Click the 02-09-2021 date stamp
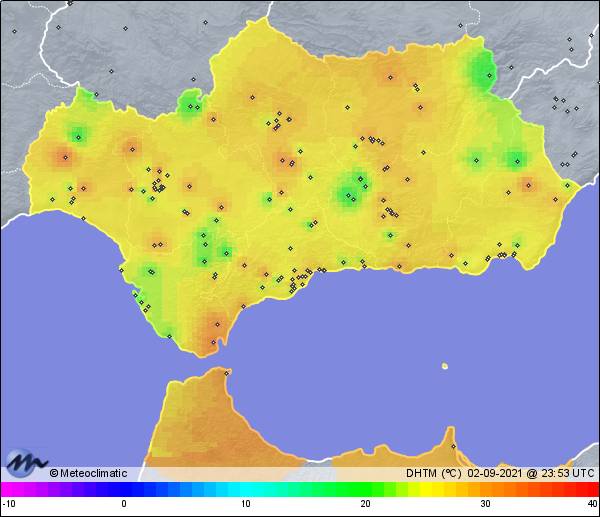This screenshot has width=600, height=517. tap(495, 473)
